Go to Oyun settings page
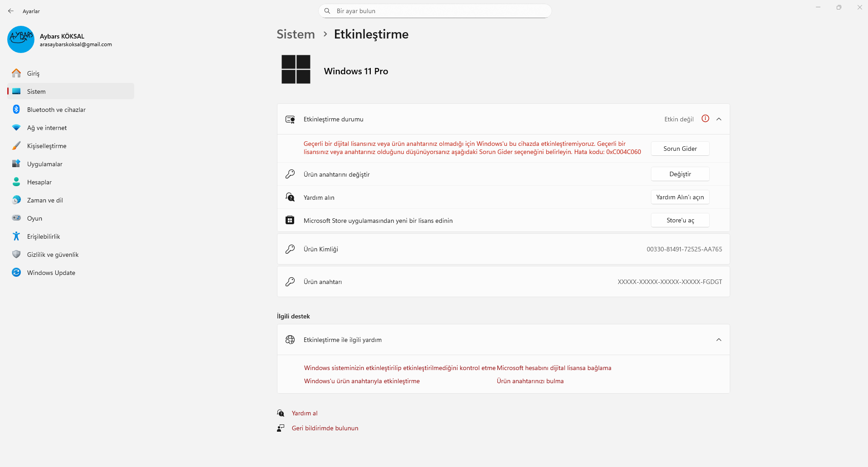Viewport: 868px width, 467px height. pyautogui.click(x=71, y=218)
